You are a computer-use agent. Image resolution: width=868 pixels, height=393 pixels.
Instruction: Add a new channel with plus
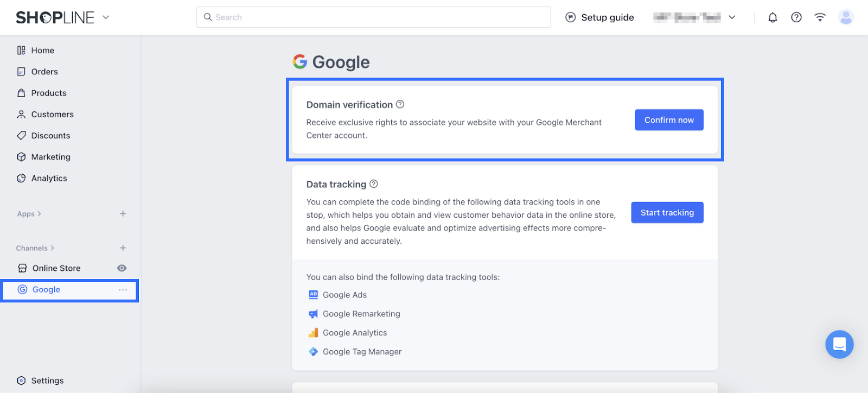coord(123,248)
